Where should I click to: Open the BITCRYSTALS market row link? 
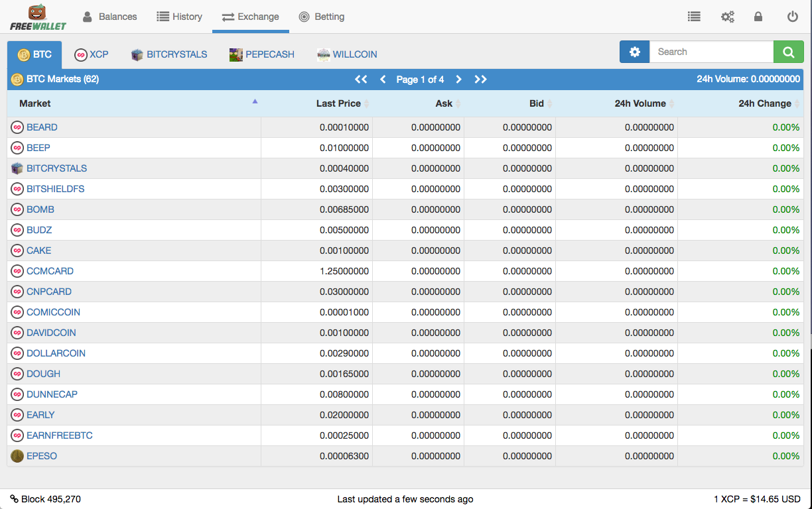coord(56,168)
